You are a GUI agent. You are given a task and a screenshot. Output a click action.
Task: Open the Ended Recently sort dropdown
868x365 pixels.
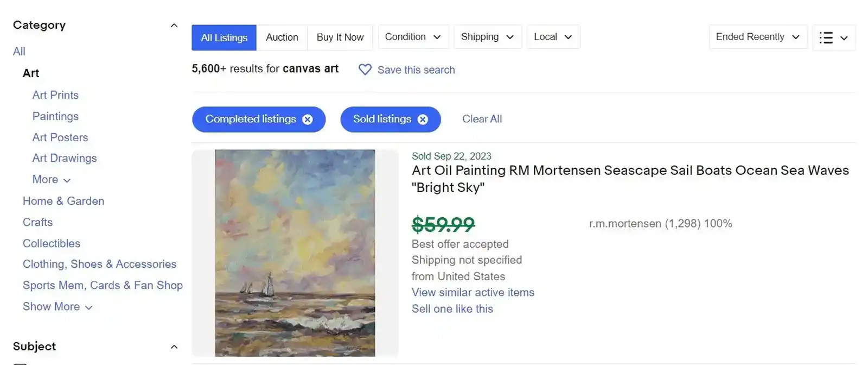click(x=757, y=37)
